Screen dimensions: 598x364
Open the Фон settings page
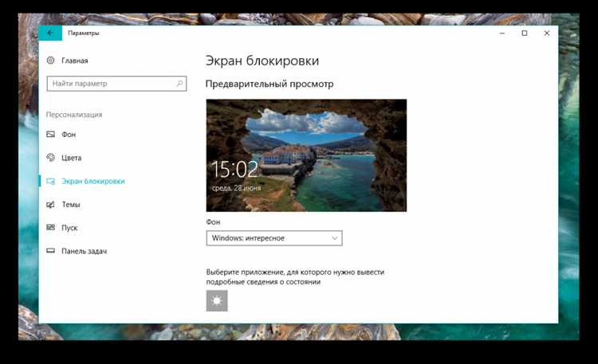[69, 135]
